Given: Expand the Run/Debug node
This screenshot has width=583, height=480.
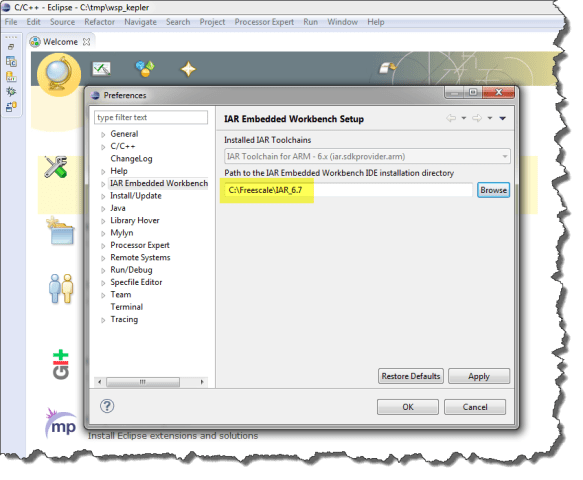Looking at the screenshot, I should [x=103, y=271].
